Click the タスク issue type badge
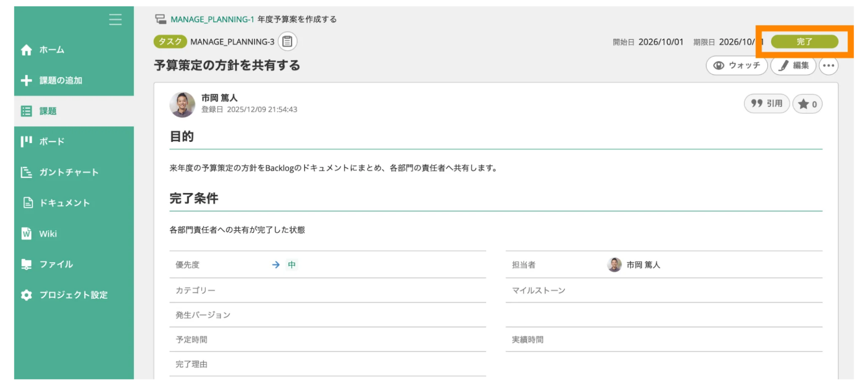868x386 pixels. (x=170, y=42)
